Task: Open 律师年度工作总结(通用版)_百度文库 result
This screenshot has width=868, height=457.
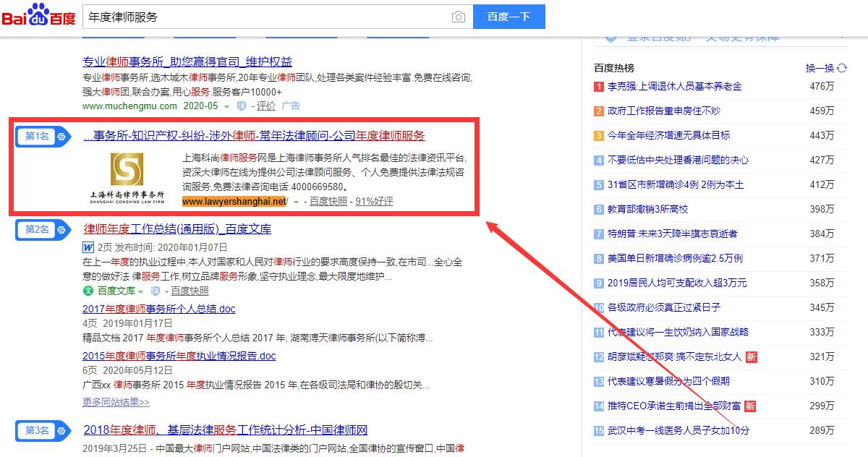Action: [178, 229]
